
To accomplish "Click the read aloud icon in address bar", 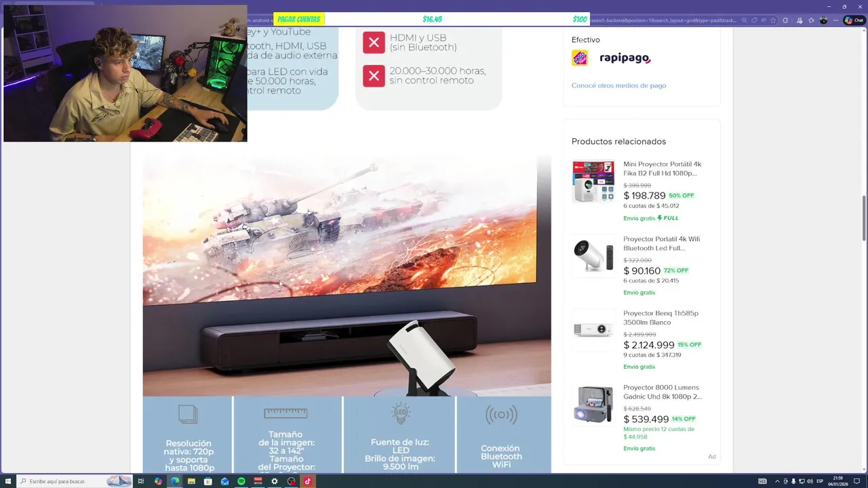I will tap(764, 20).
